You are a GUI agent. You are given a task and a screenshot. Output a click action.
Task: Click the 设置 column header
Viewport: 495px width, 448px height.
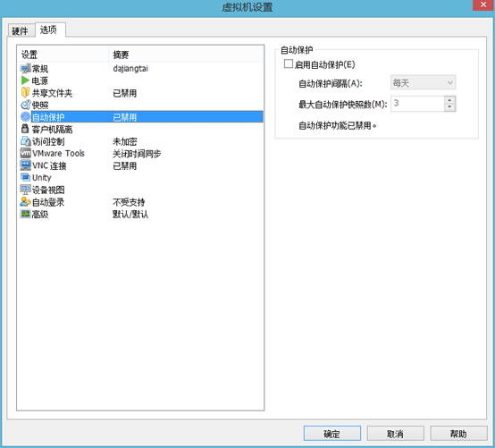click(63, 55)
